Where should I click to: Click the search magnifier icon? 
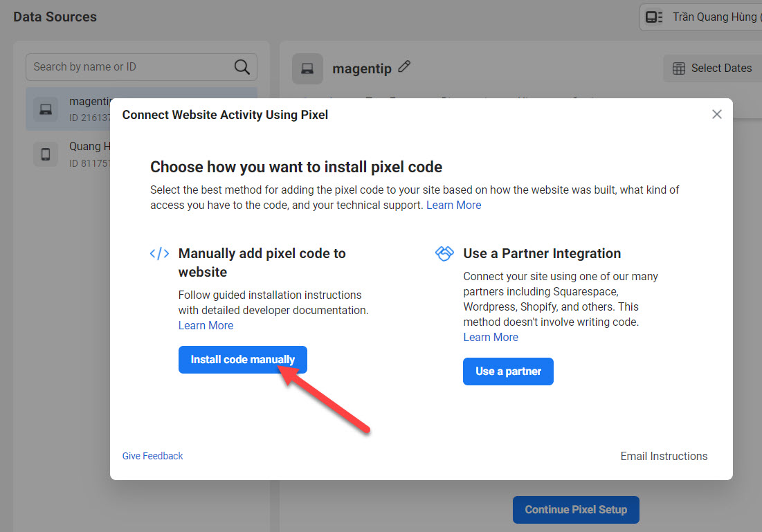coord(242,66)
